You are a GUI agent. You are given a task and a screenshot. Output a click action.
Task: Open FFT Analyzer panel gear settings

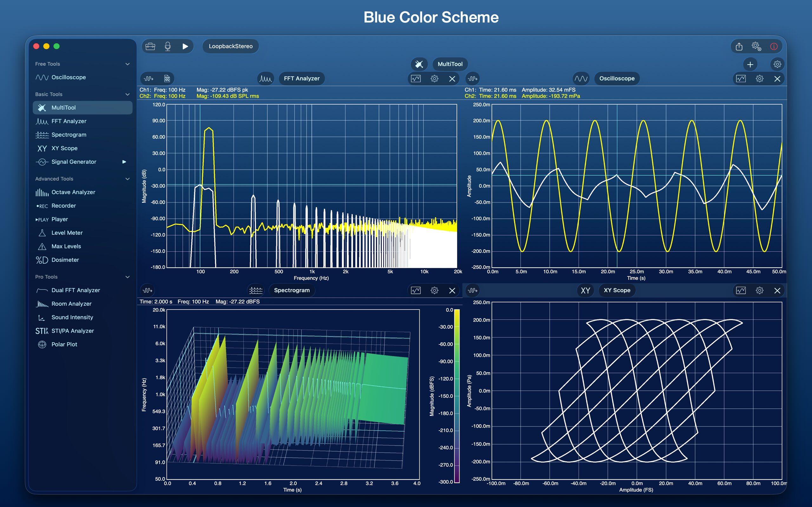pyautogui.click(x=434, y=79)
